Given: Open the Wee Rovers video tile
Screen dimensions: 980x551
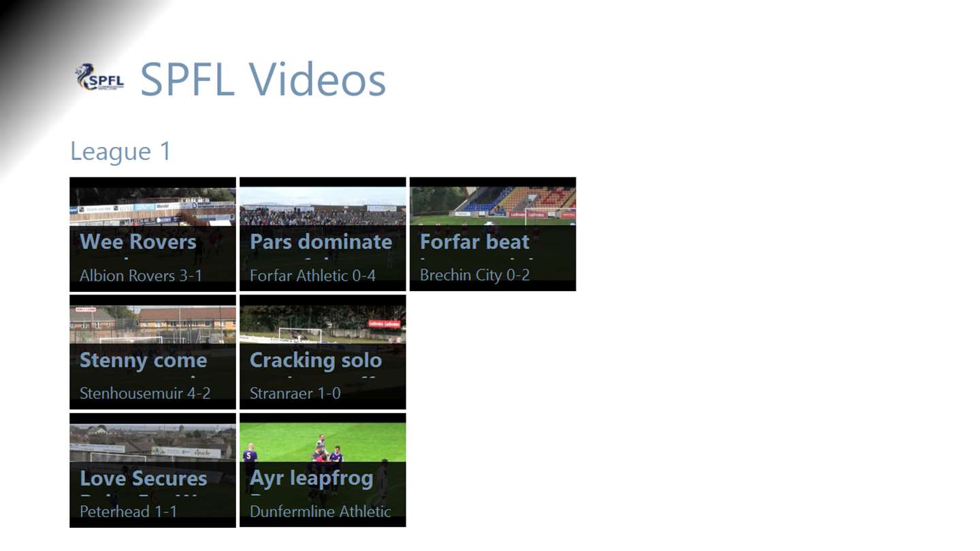Looking at the screenshot, I should coord(152,234).
